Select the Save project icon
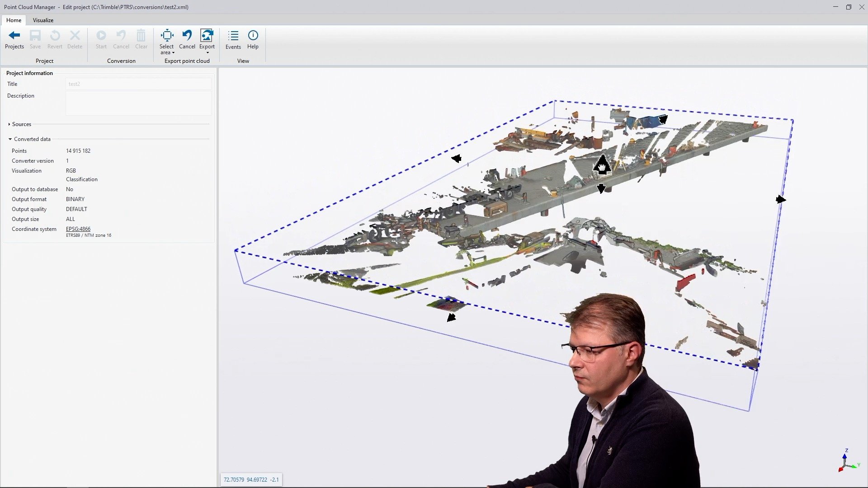Viewport: 868px width, 488px height. [x=35, y=35]
